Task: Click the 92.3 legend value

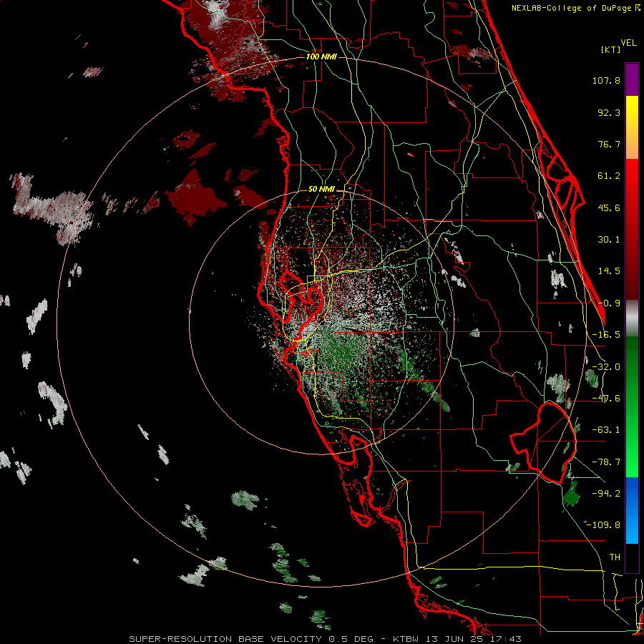Action: (609, 112)
